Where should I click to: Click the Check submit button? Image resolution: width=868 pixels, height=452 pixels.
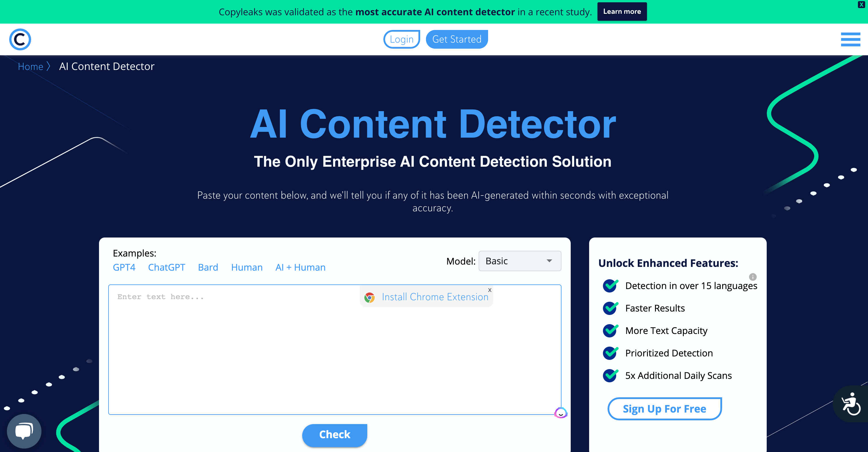click(x=335, y=435)
